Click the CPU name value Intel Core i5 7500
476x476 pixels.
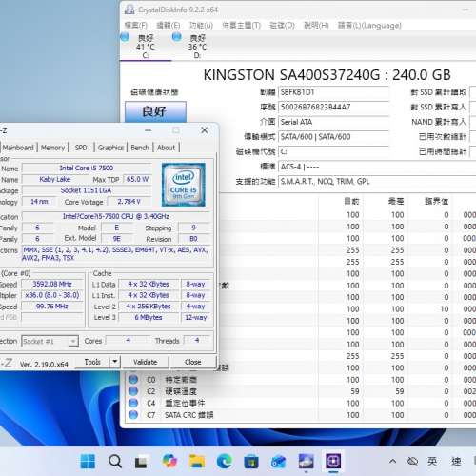click(87, 169)
